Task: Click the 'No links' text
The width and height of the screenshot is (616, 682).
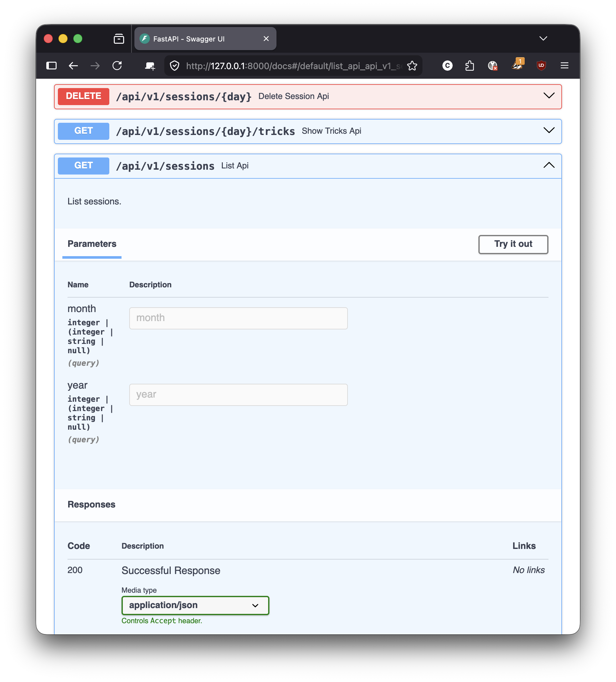Action: coord(528,570)
